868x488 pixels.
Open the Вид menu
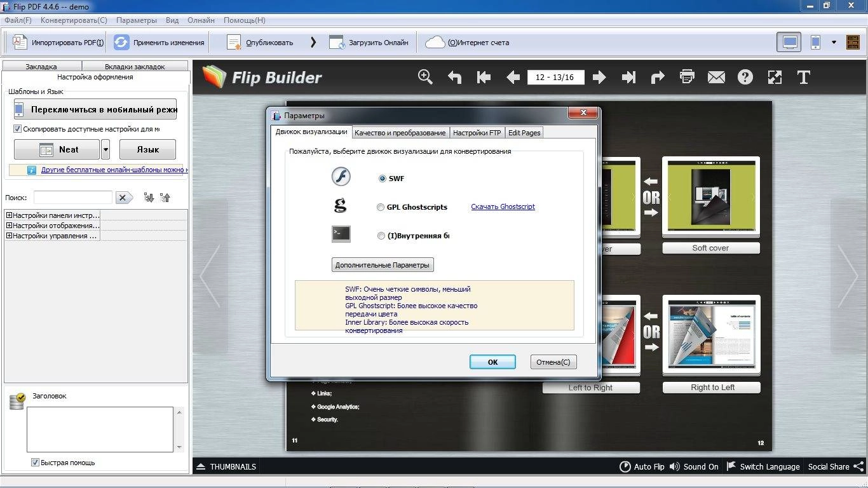tap(172, 20)
